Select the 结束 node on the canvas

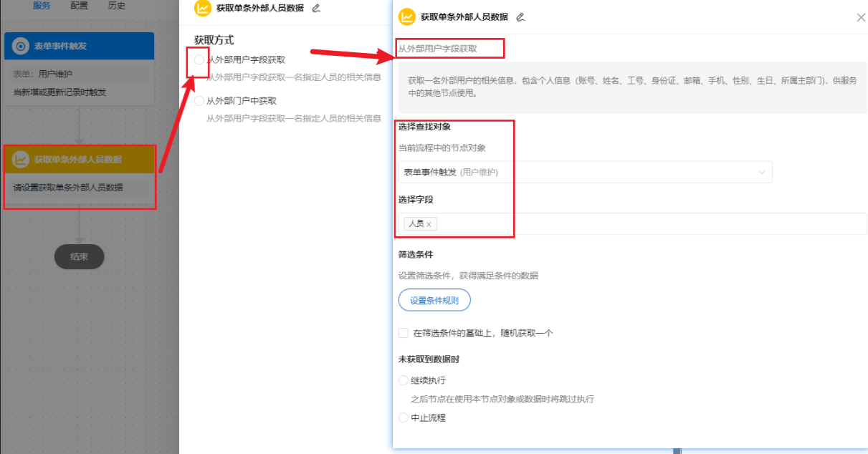point(79,256)
